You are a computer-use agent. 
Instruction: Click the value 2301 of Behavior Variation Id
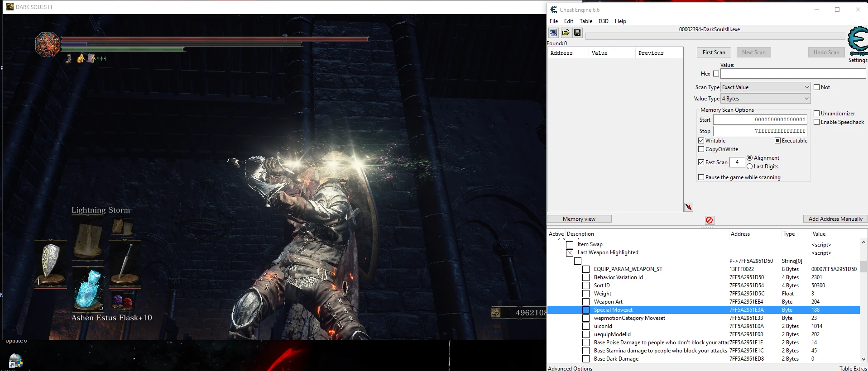817,277
